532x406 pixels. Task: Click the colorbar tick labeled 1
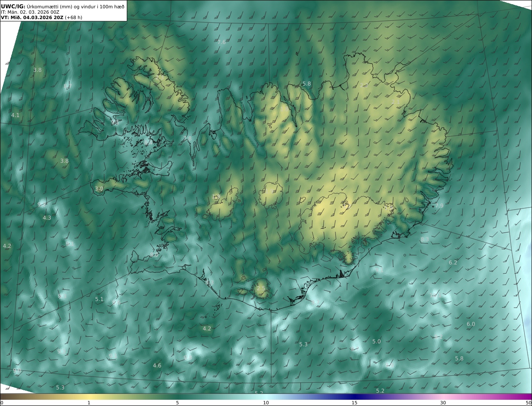[x=89, y=403]
